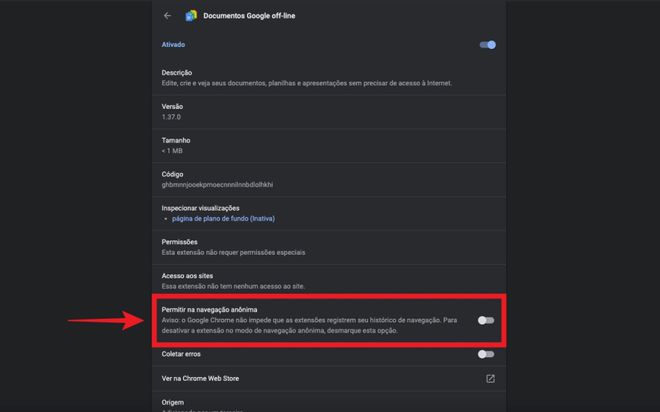
Task: Click the Coletar erros label
Action: pyautogui.click(x=181, y=354)
